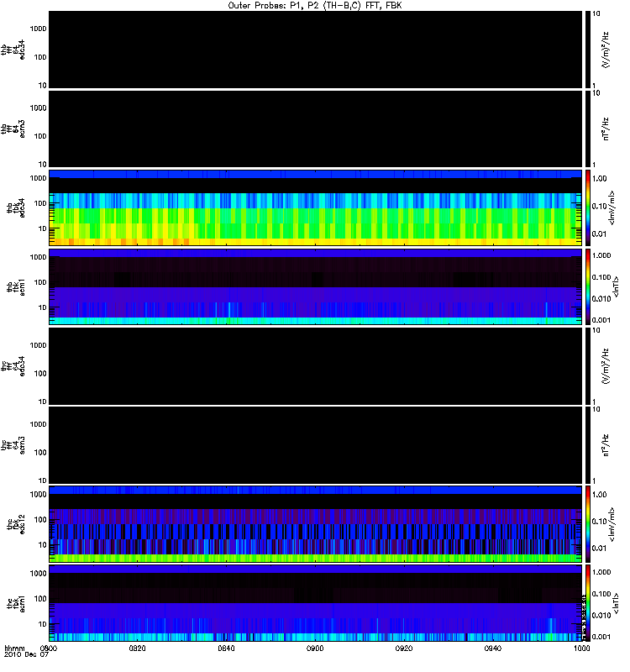
Task: Click the 1000 y-axis tick of thb fbk edc34
Action: 38,178
